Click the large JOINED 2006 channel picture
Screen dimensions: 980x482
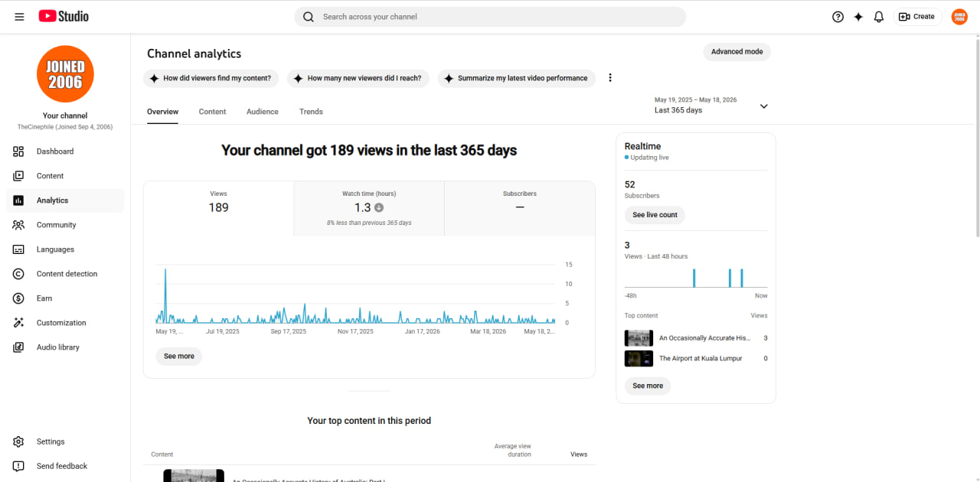click(65, 74)
